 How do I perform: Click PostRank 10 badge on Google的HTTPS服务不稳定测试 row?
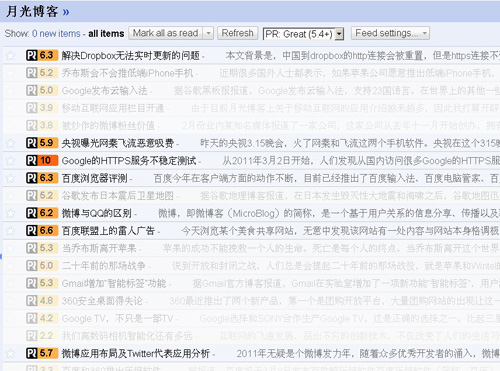[42, 161]
